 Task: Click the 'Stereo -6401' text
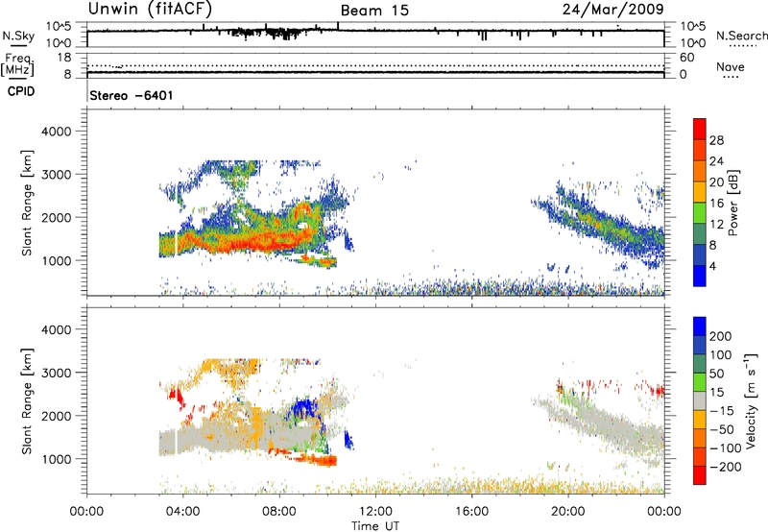pyautogui.click(x=132, y=95)
